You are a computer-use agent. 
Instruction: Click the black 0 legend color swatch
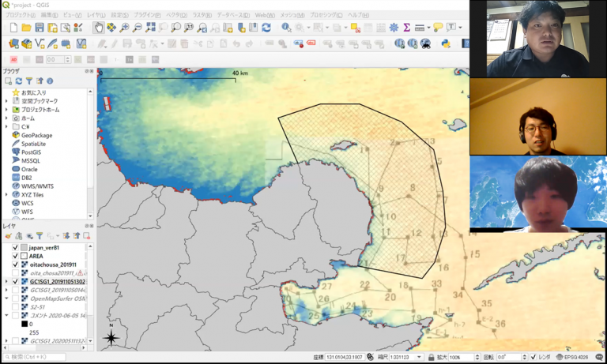pos(25,325)
